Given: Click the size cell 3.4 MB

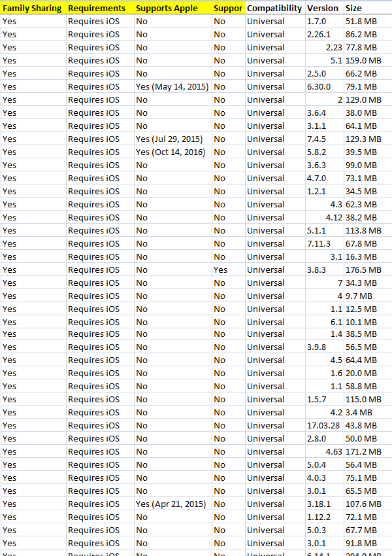Looking at the screenshot, I should (x=368, y=412).
